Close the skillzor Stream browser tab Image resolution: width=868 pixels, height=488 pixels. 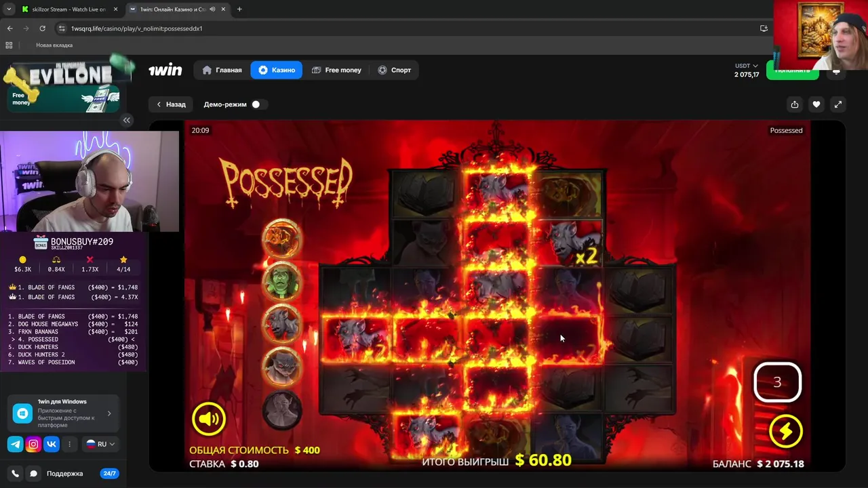tap(115, 9)
